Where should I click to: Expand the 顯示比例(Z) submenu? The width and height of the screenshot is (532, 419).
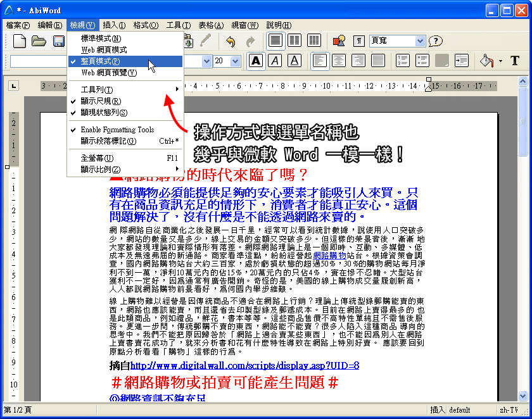tap(125, 170)
